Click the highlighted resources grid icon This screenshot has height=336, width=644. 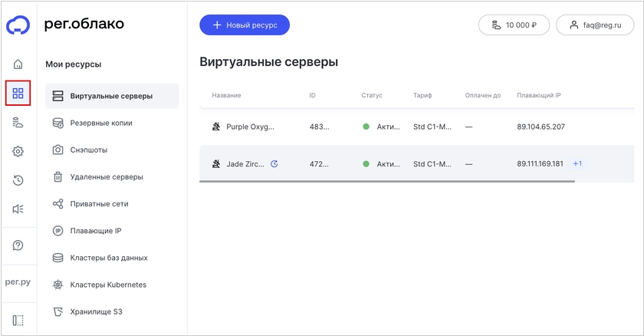pos(18,94)
